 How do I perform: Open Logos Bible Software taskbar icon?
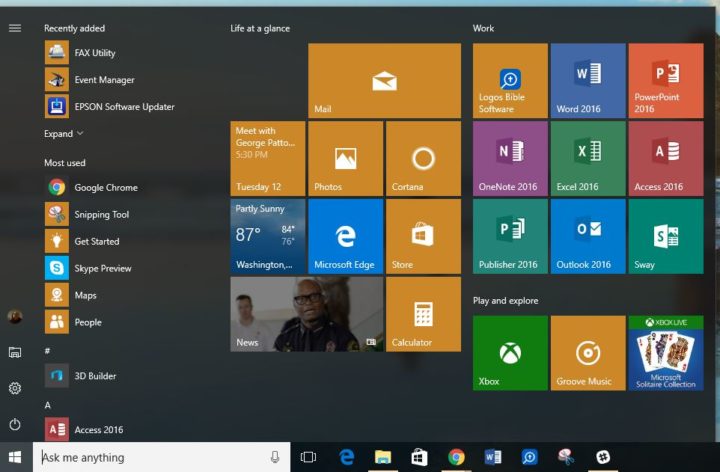click(x=529, y=457)
